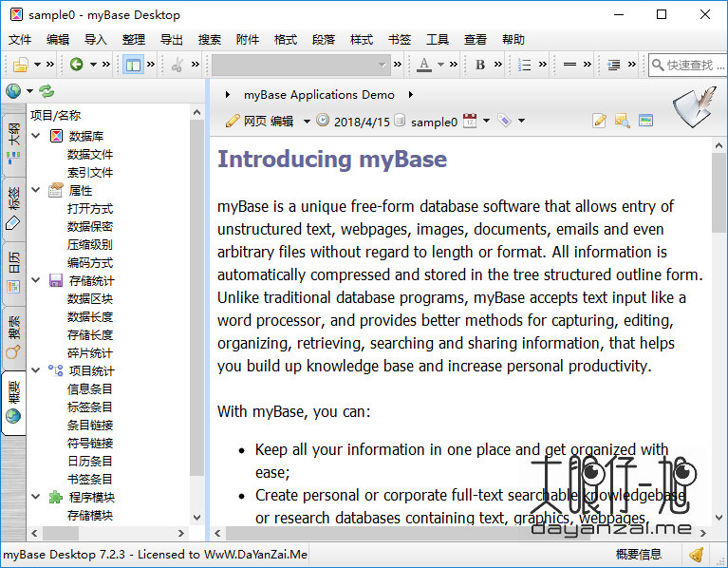Screen dimensions: 728x568
Task: Click the font color A icon
Action: [424, 64]
